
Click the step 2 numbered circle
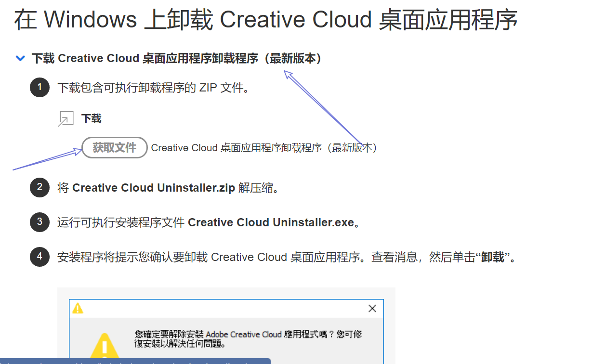tap(39, 188)
